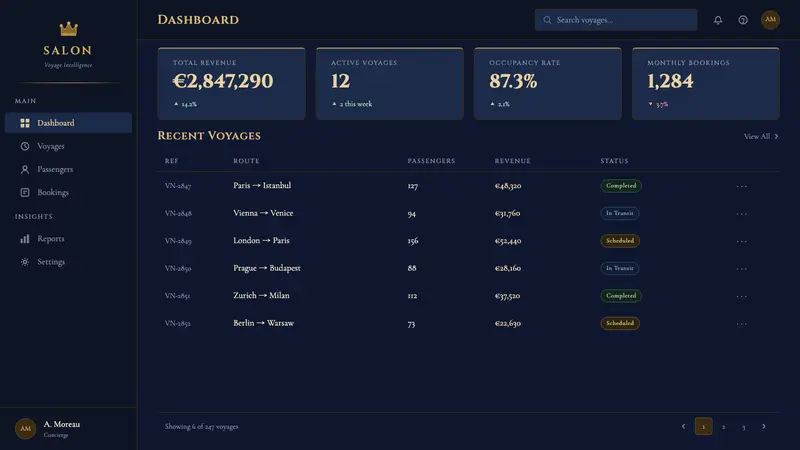Select page 2 in pagination
Viewport: 800px width, 450px height.
tap(723, 427)
